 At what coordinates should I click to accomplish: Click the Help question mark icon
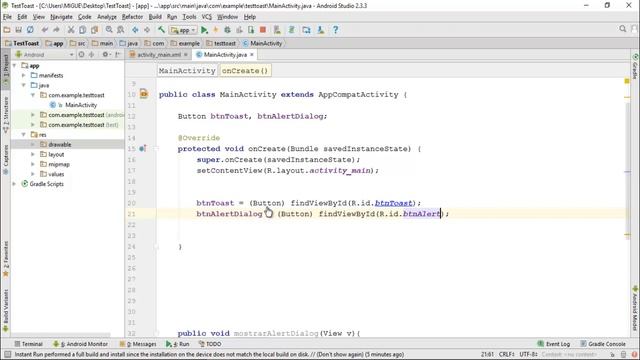(335, 30)
